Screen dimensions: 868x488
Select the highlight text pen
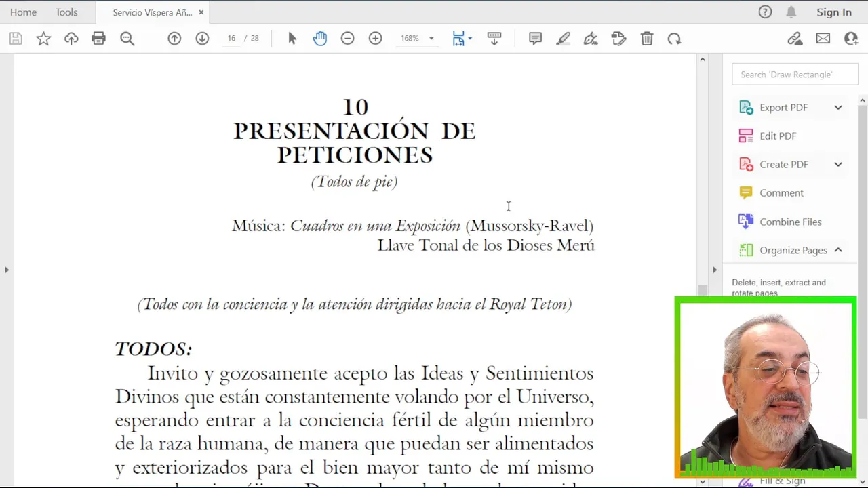coord(564,39)
